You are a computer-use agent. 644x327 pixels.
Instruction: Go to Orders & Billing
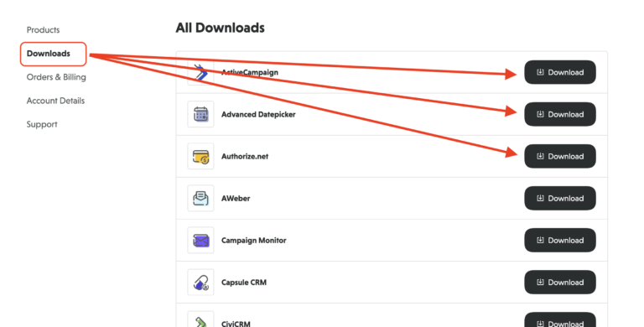click(x=56, y=77)
